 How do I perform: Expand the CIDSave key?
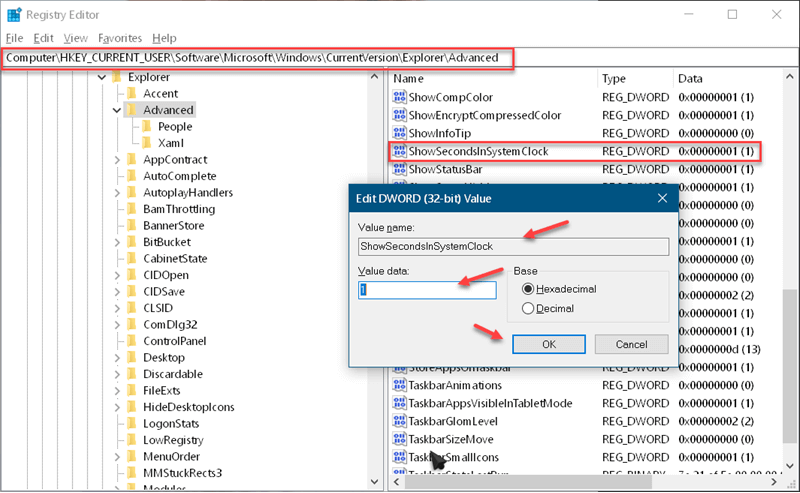117,291
